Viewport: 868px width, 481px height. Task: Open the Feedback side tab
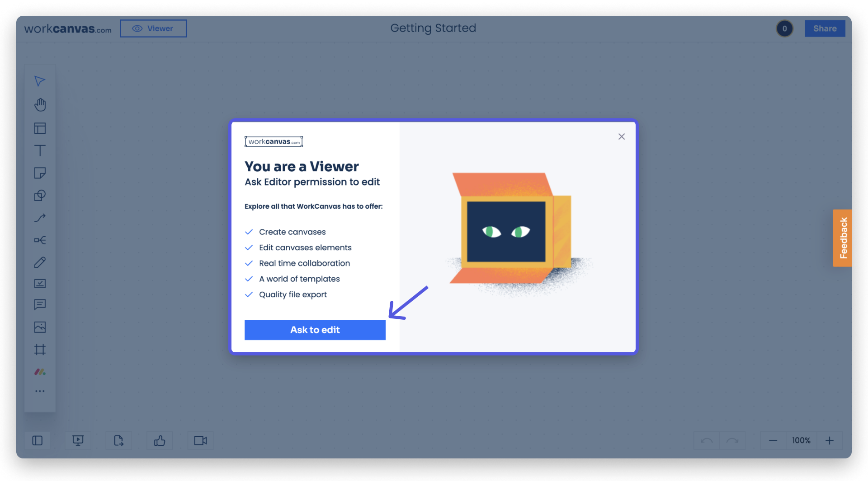pos(842,238)
